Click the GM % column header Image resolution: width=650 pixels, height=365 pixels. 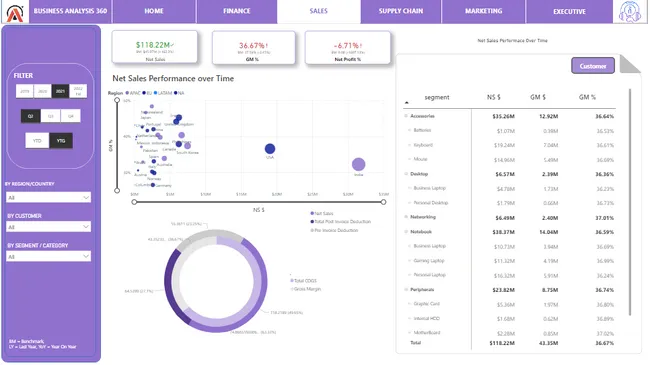coord(587,97)
